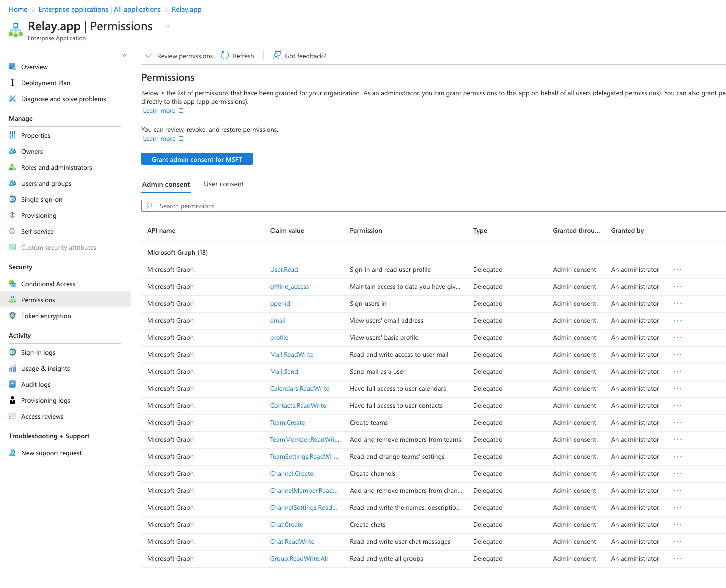This screenshot has width=726, height=588.
Task: Open the row options menu for User.Read
Action: click(677, 269)
